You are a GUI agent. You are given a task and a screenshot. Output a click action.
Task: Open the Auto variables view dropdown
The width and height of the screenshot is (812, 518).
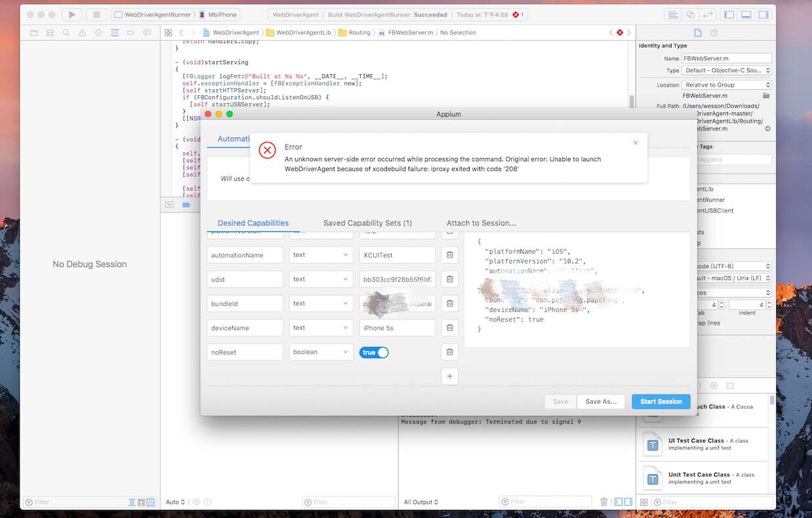[x=175, y=502]
